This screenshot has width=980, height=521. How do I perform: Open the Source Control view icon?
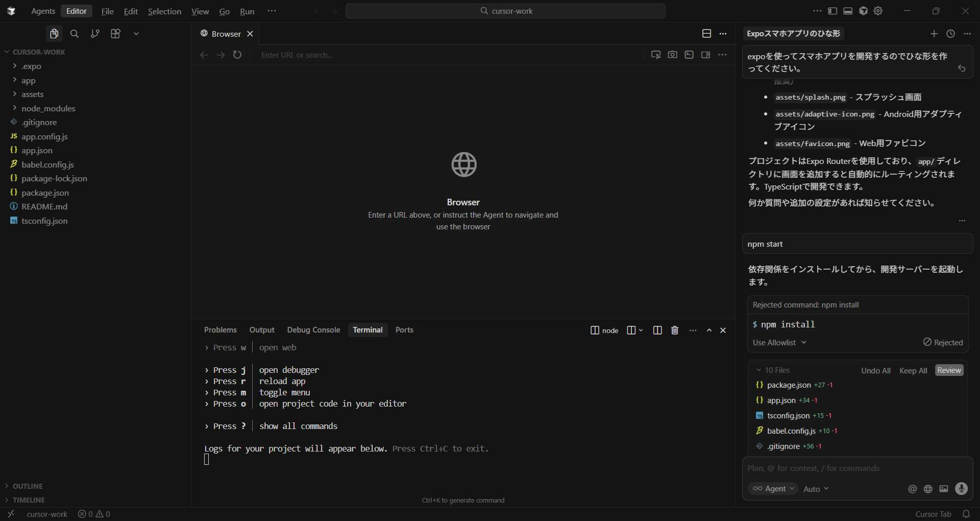click(x=95, y=34)
